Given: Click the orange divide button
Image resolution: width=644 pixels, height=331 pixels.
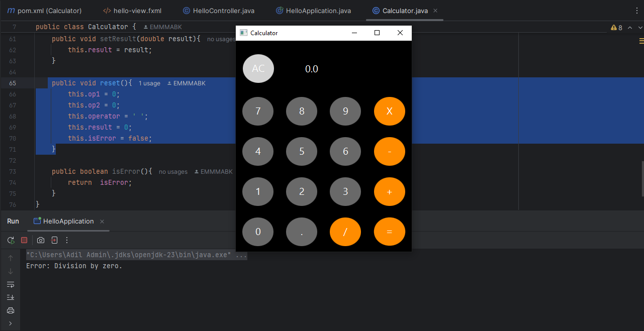Looking at the screenshot, I should [345, 232].
